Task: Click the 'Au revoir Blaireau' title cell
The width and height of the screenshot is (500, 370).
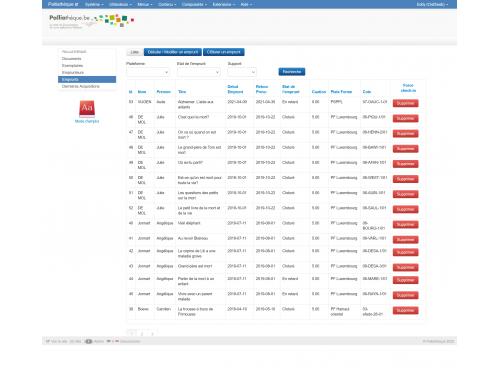Action: tap(193, 238)
